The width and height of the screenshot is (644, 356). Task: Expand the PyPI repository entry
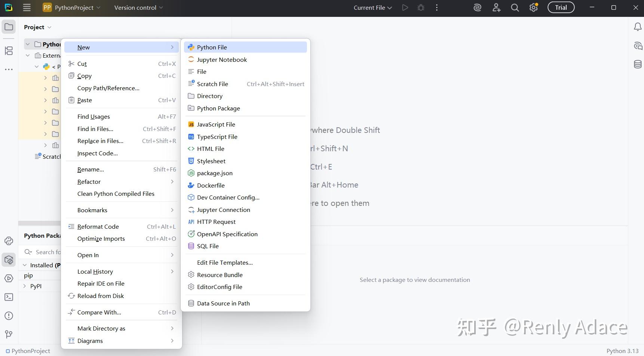(25, 286)
